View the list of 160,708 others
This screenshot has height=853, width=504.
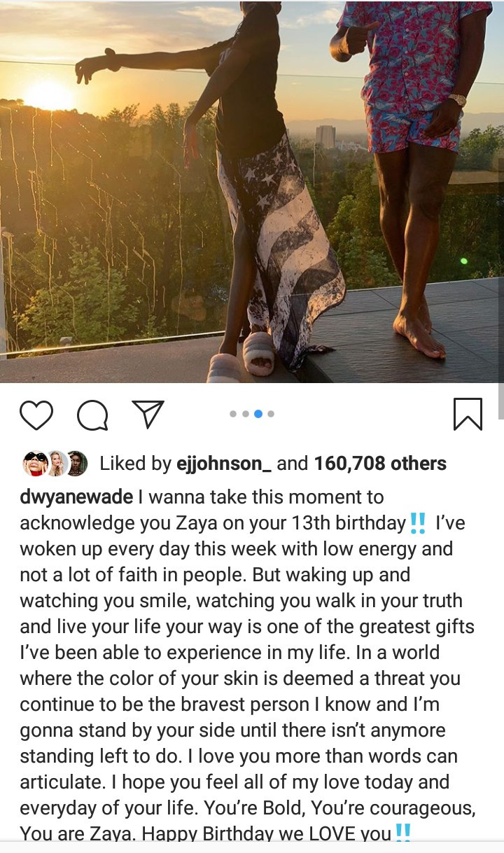click(380, 464)
